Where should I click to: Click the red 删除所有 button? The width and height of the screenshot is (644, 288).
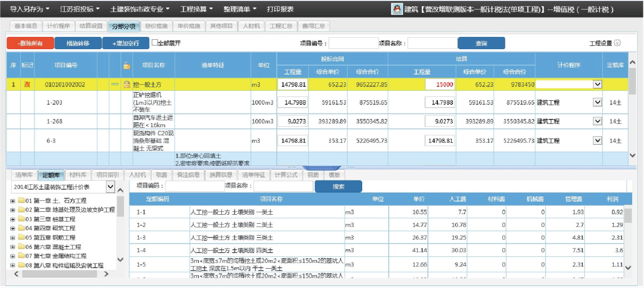click(30, 43)
